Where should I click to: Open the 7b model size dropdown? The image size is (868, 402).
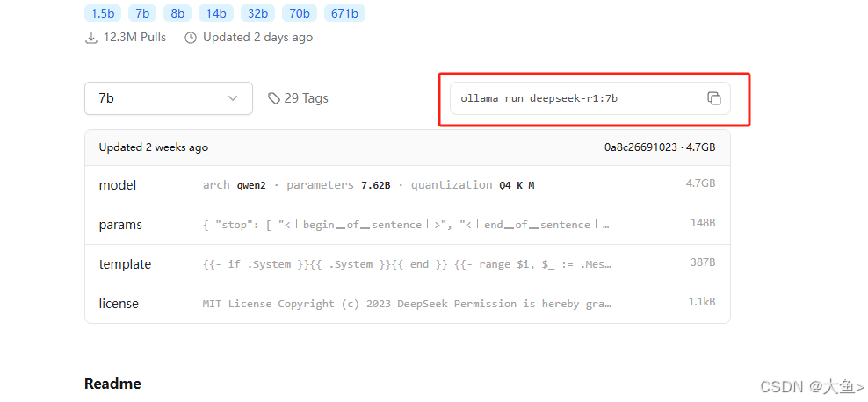(x=169, y=98)
